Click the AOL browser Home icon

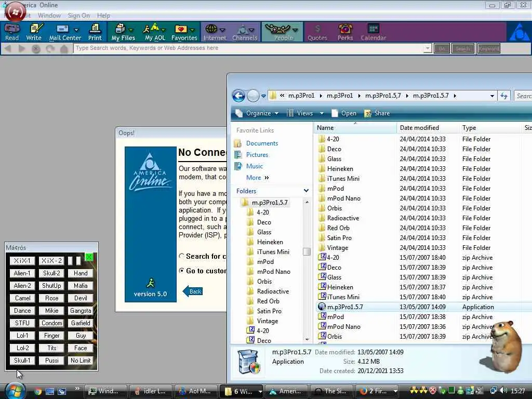pos(64,49)
